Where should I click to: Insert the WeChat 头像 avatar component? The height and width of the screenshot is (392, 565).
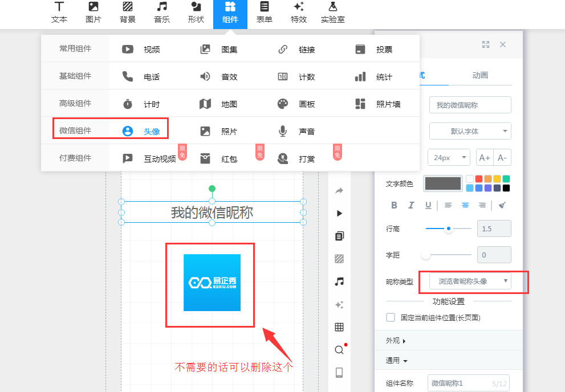[141, 132]
